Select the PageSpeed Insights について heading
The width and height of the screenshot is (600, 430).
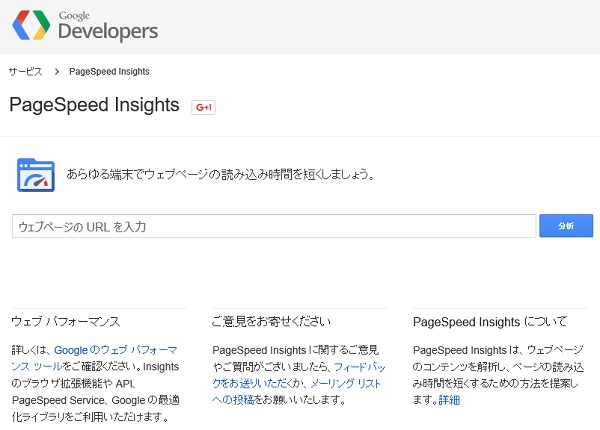[x=489, y=321]
